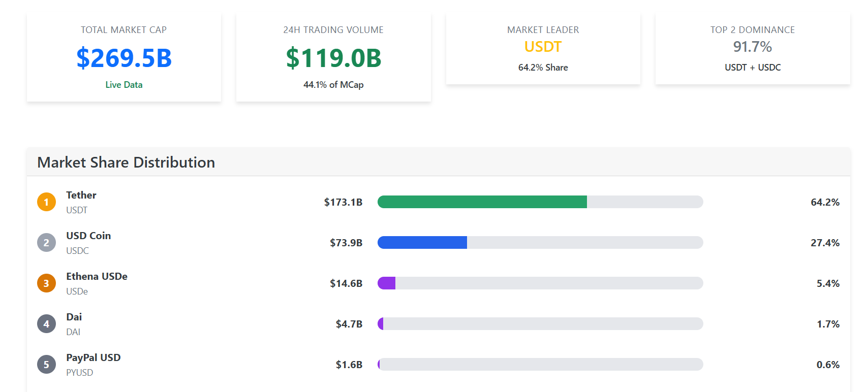Click the rank 4 badge beside Dai
868x392 pixels.
tap(46, 324)
